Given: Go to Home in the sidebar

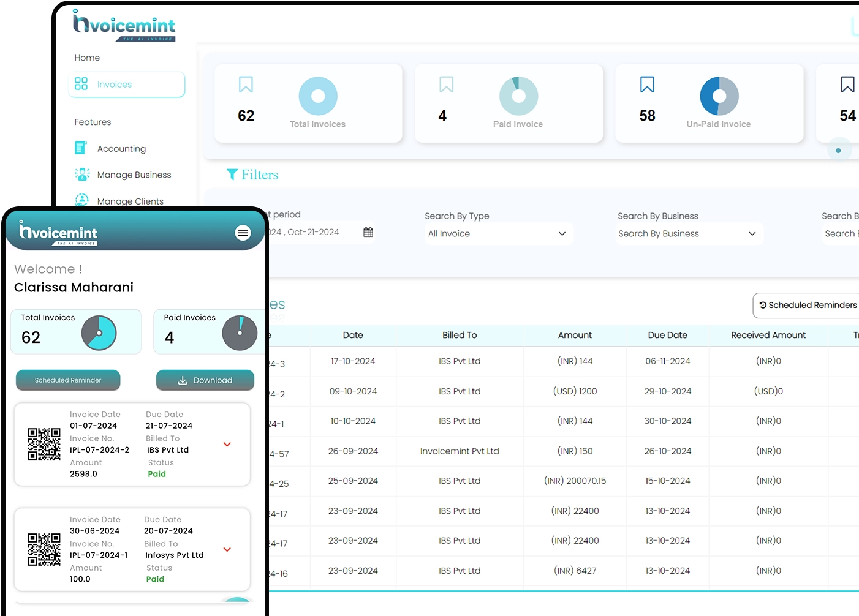Looking at the screenshot, I should coord(87,58).
